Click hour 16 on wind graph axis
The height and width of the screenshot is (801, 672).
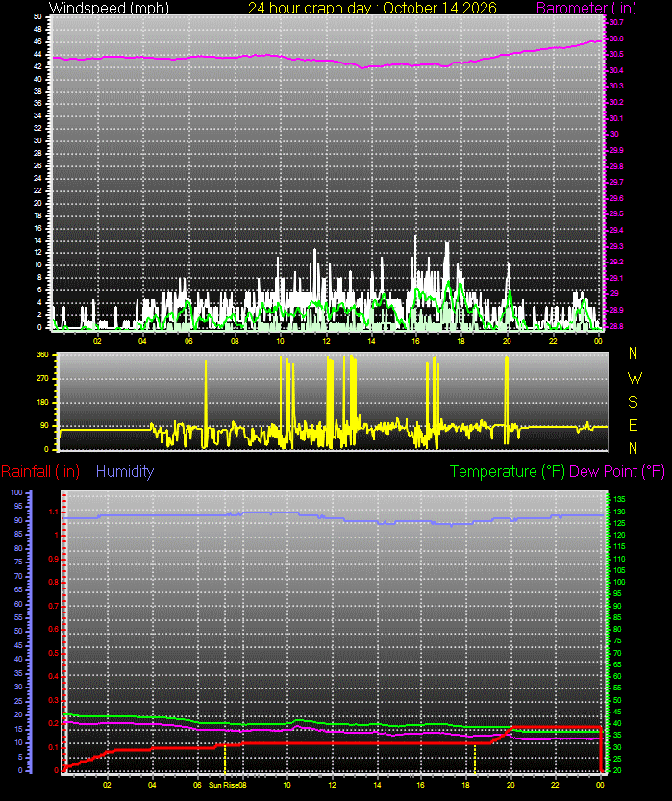415,341
